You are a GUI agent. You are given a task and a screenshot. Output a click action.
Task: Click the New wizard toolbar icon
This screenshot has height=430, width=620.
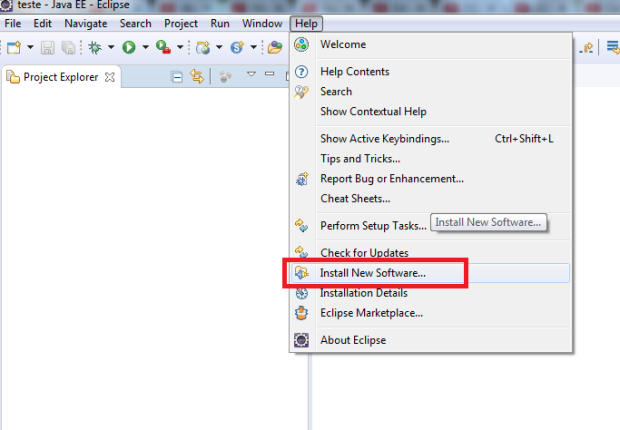(x=14, y=47)
